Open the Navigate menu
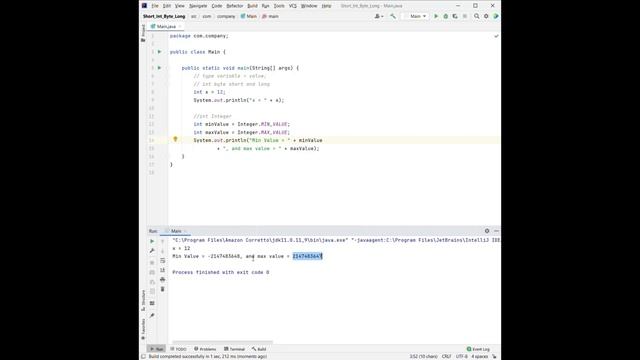This screenshot has height=360, width=640. [198, 6]
